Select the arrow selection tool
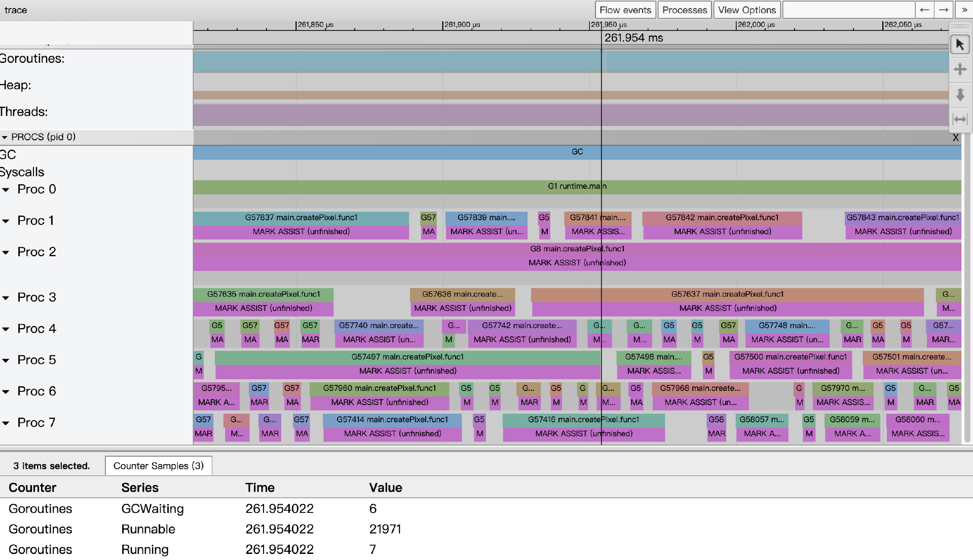This screenshot has width=973, height=560. pyautogui.click(x=960, y=45)
